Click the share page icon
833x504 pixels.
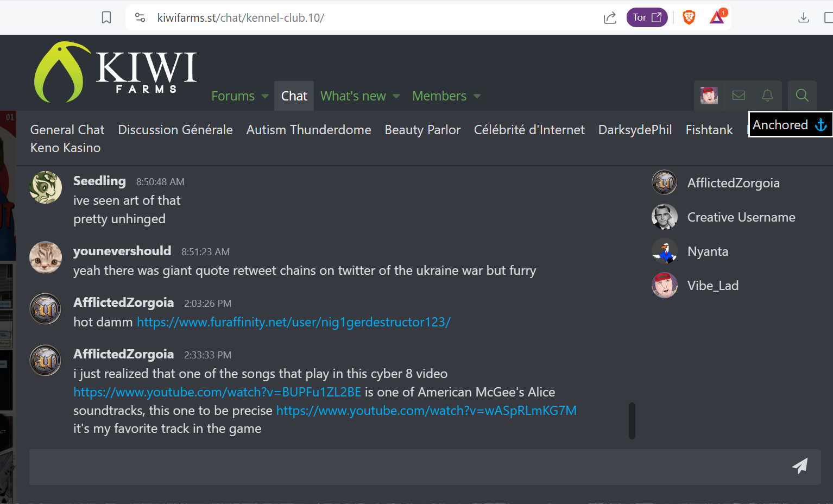[x=610, y=18]
